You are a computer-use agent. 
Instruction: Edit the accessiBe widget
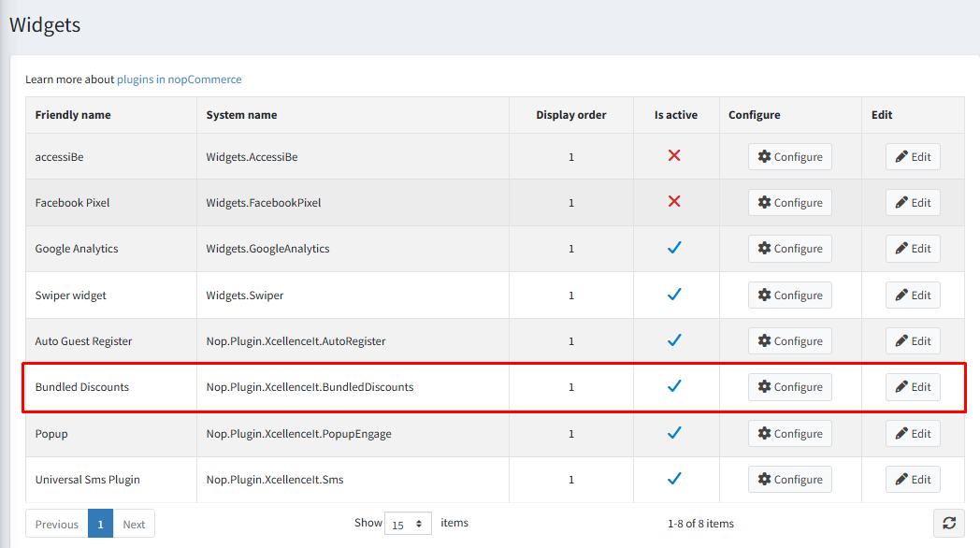(x=913, y=157)
